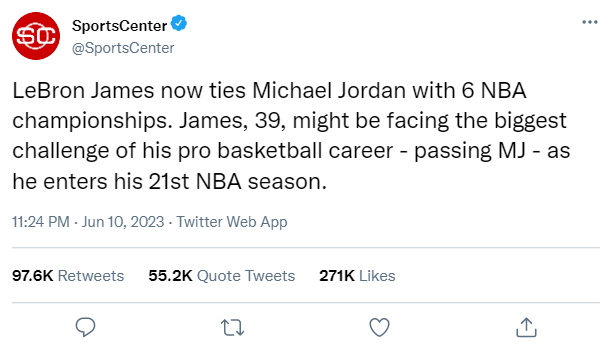612x364 pixels.
Task: Click 'LeBron James' at the tweet start
Action: click(x=83, y=91)
